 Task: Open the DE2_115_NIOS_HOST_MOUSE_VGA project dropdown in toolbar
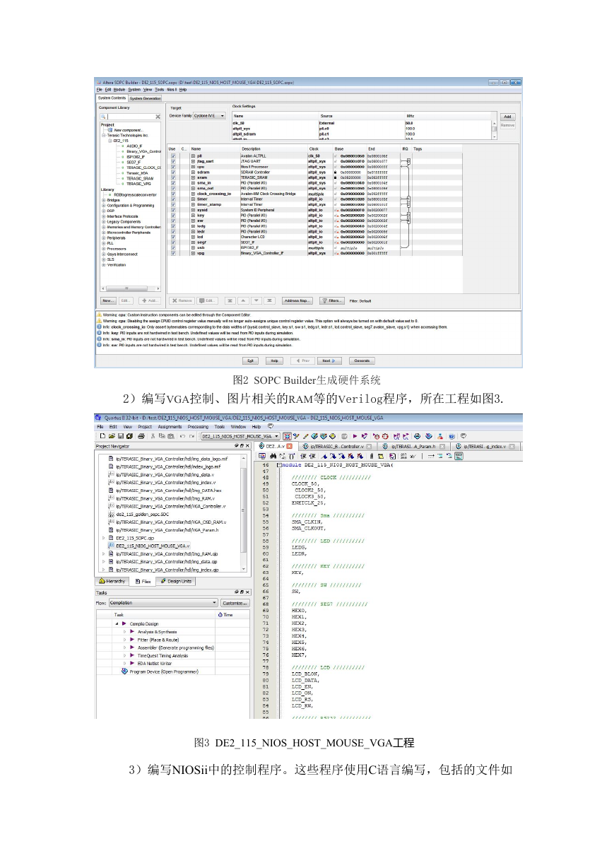240,437
